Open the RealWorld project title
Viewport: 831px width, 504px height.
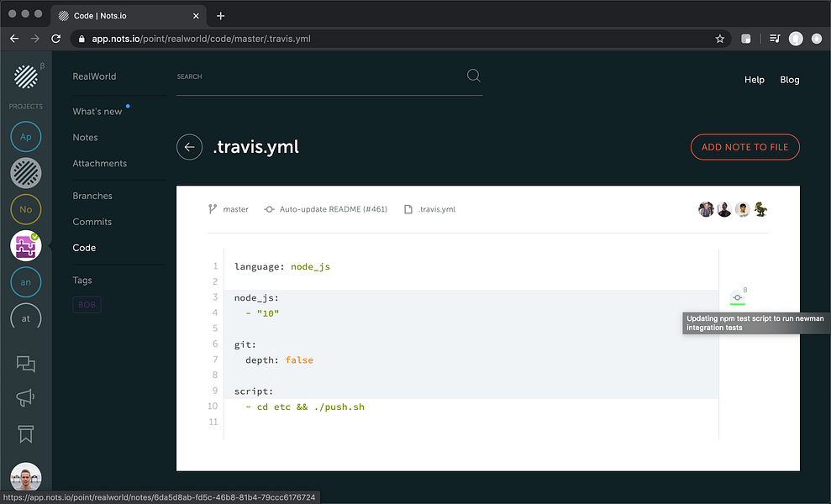94,76
